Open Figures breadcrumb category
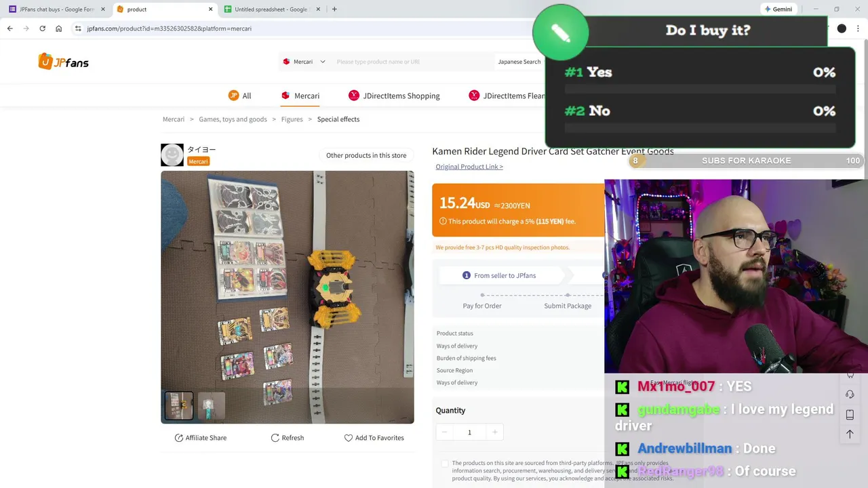Image resolution: width=868 pixels, height=488 pixels. 292,119
